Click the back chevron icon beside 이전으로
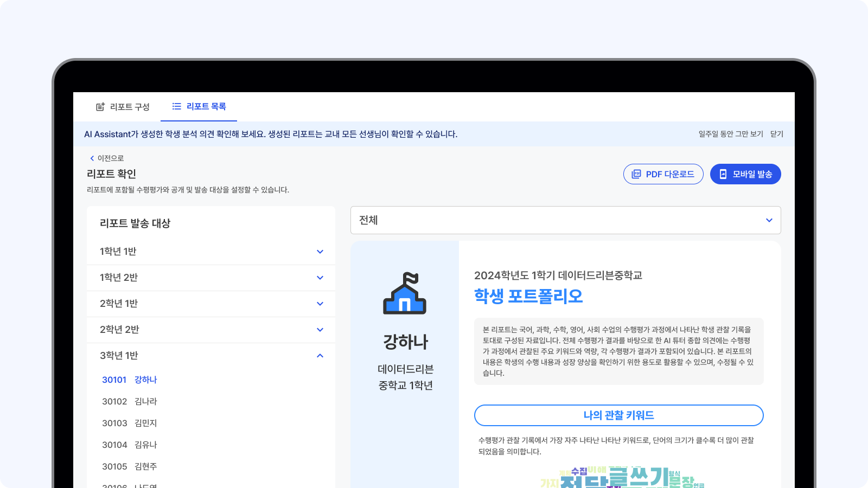The height and width of the screenshot is (488, 868). (91, 158)
